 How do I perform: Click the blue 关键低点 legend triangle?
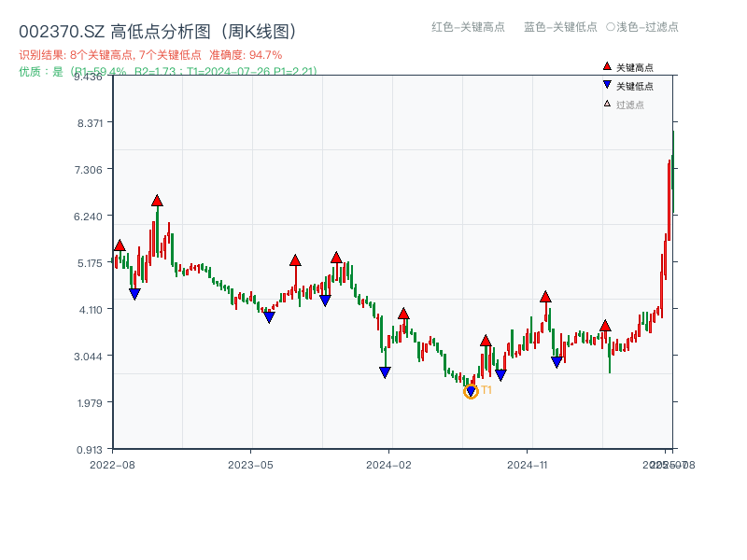click(607, 85)
